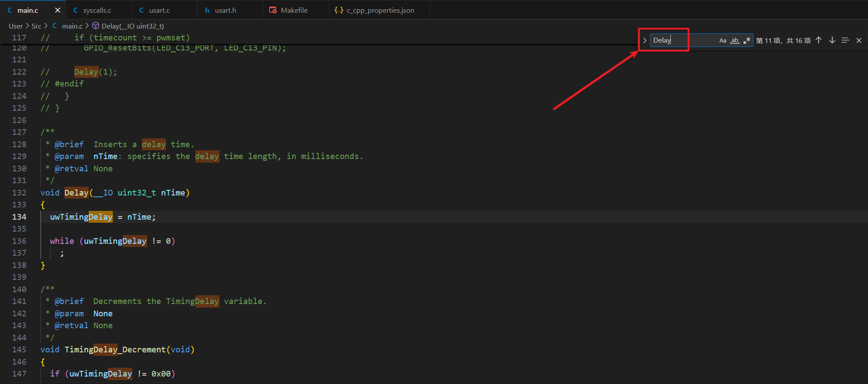The height and width of the screenshot is (384, 868).
Task: Click the cube symbol icon in breadcrumb
Action: click(x=95, y=26)
